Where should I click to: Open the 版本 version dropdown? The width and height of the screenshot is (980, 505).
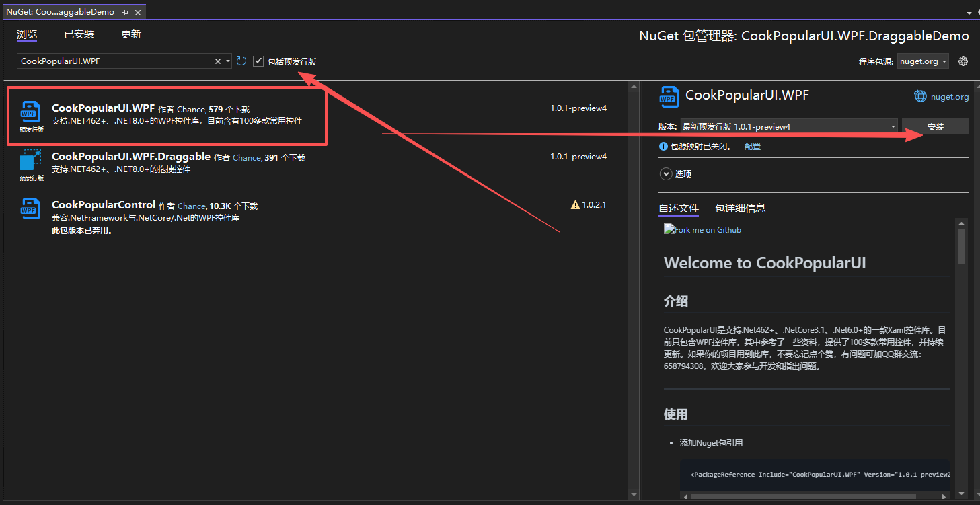pos(789,126)
